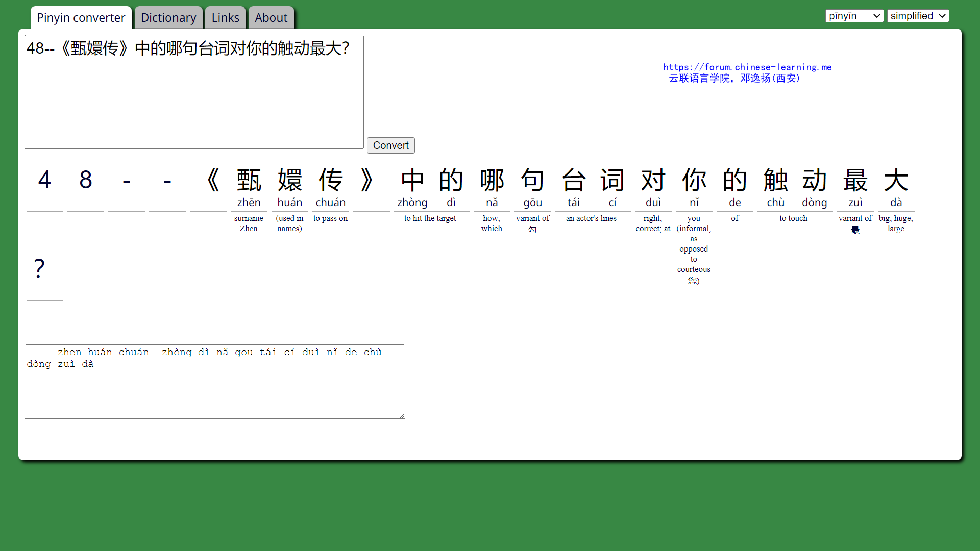Click the character 中 in the results

point(412,180)
